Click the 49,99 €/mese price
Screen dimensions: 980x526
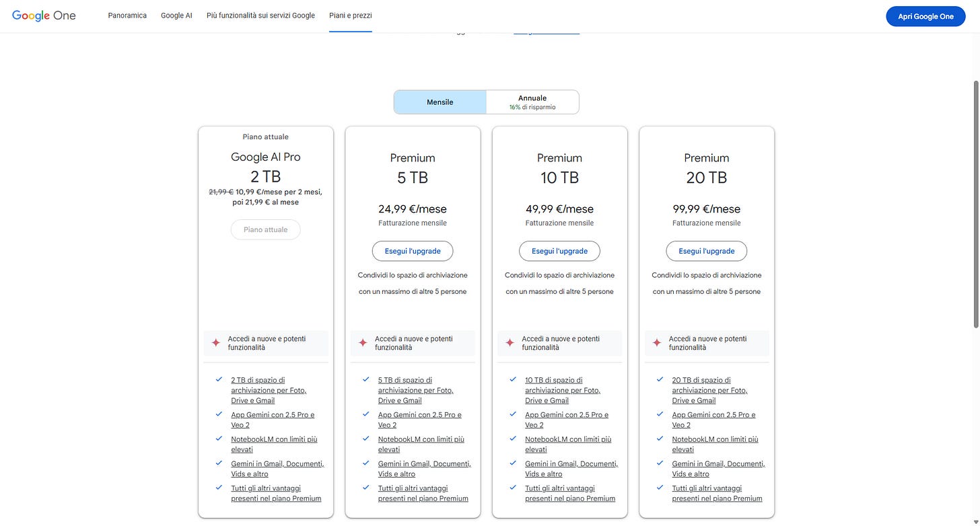tap(559, 209)
